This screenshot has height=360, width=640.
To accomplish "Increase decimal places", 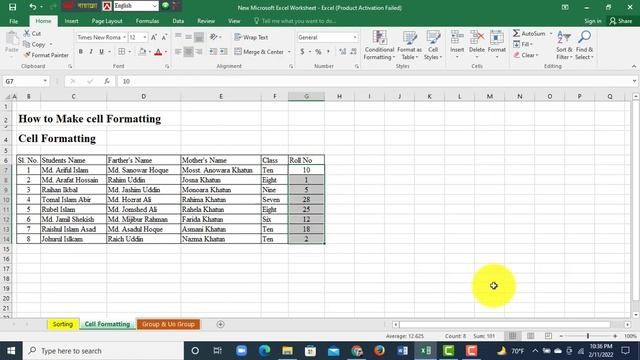I will 342,52.
